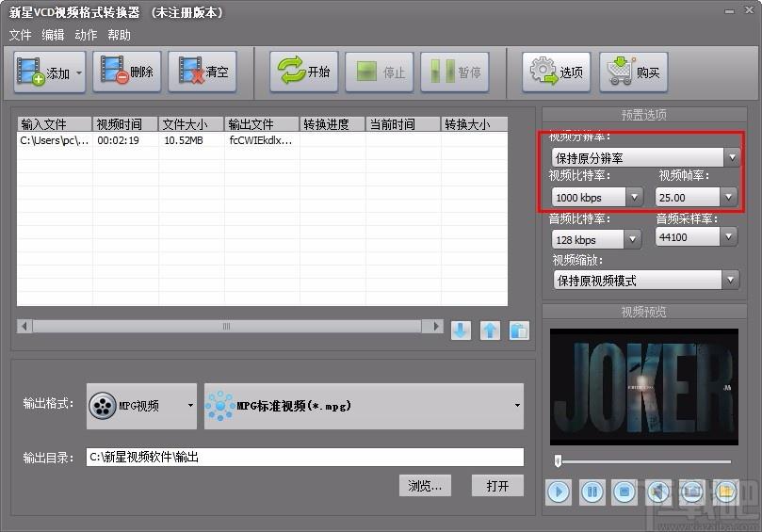This screenshot has height=532, width=762.
Task: Click the 转换大小 column header
Action: tap(475, 124)
